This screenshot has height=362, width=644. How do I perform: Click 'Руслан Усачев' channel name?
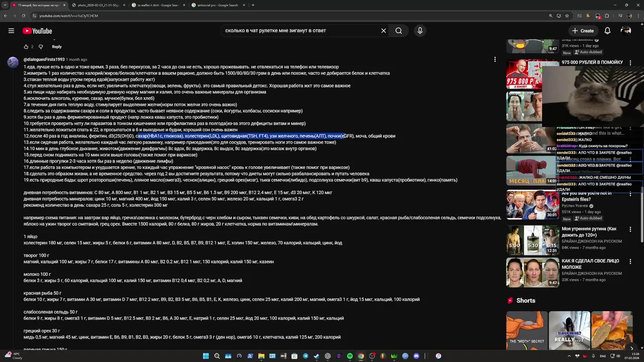pyautogui.click(x=576, y=206)
